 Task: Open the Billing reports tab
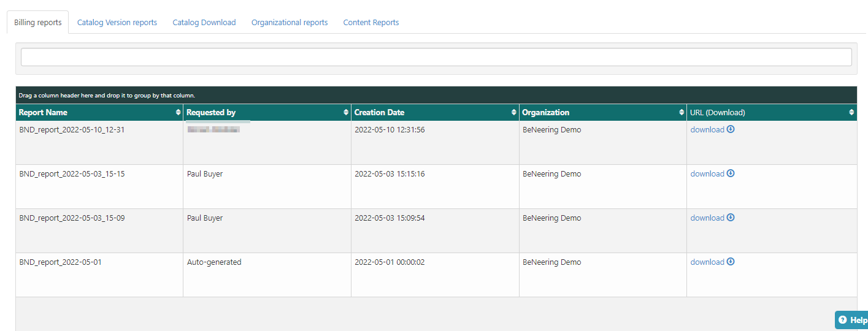point(38,23)
